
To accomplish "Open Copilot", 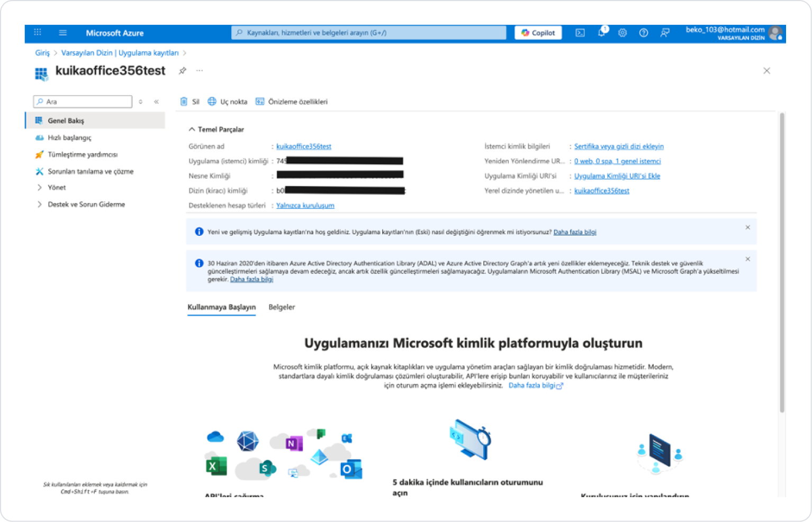I will point(538,33).
